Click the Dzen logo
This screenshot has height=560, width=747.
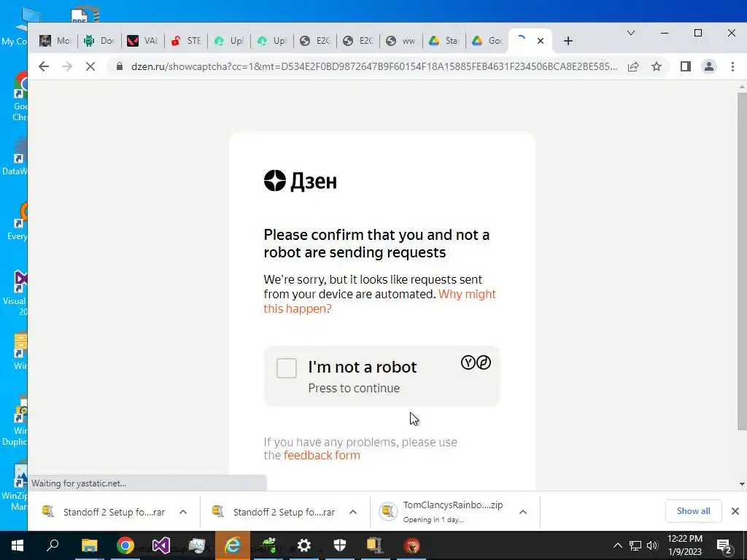(300, 181)
